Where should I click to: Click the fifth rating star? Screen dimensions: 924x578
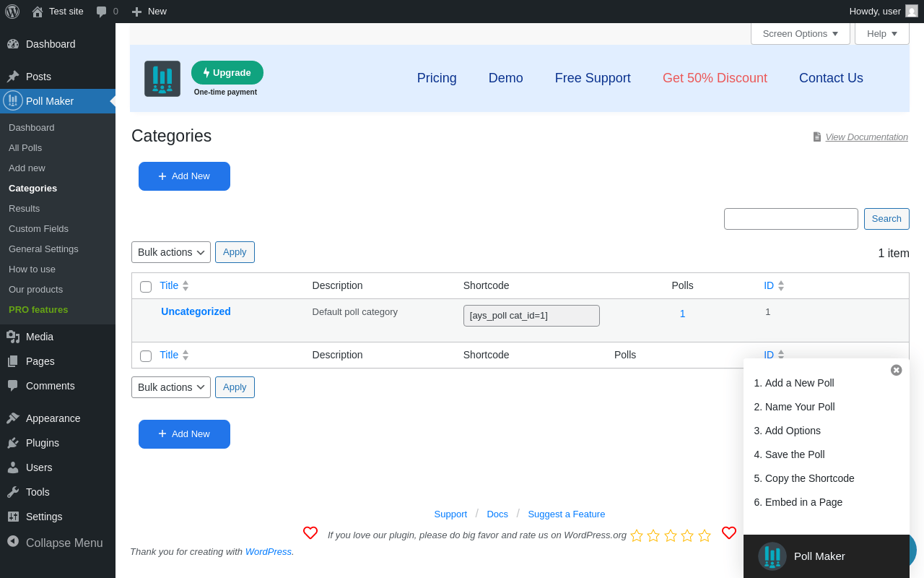(705, 535)
